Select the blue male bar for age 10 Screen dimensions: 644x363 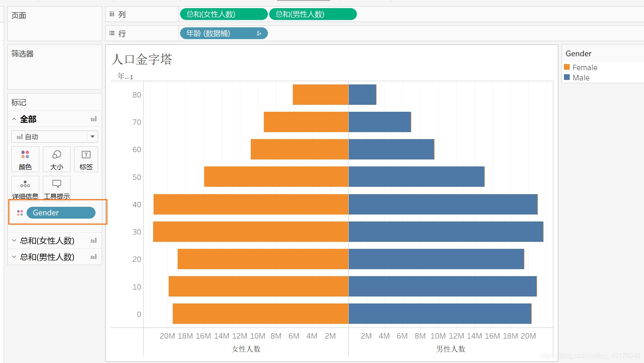coord(443,286)
